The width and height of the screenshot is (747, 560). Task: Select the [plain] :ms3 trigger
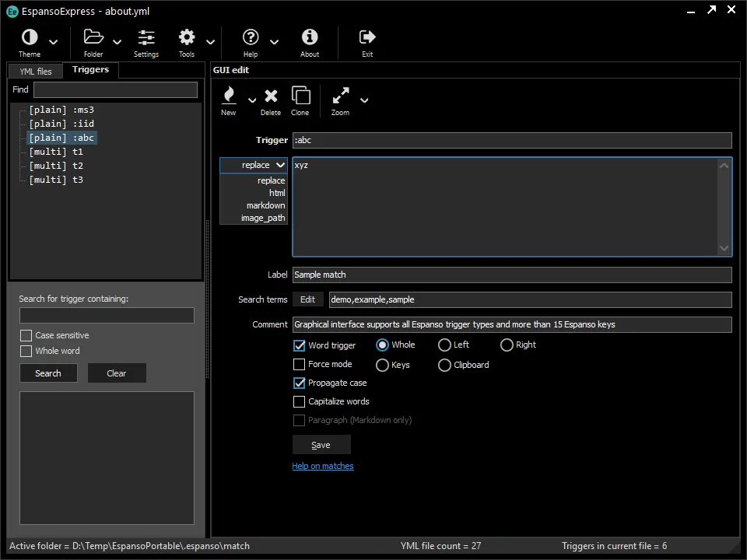61,110
